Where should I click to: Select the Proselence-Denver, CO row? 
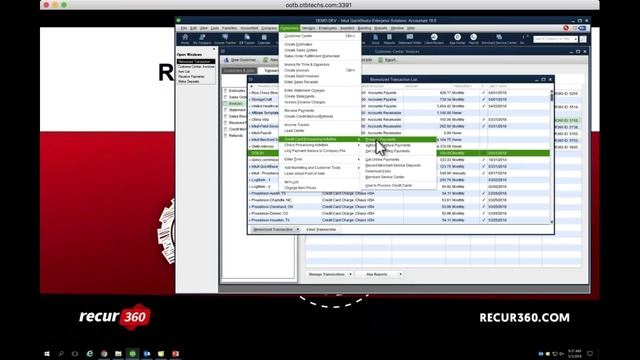(399, 213)
